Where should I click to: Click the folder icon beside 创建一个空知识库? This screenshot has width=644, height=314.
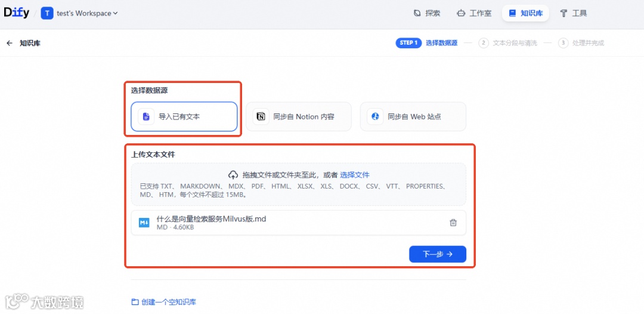click(135, 302)
